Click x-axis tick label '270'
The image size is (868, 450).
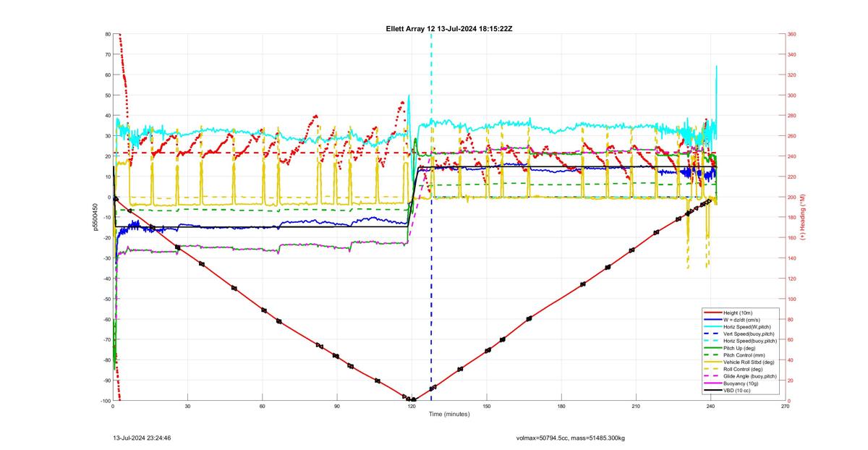pos(785,407)
